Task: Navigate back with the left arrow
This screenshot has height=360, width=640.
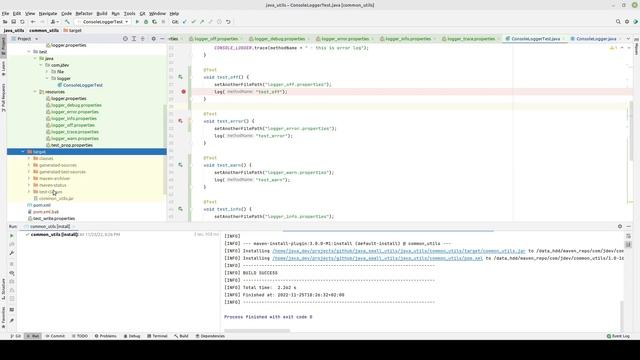Action: 33,22
